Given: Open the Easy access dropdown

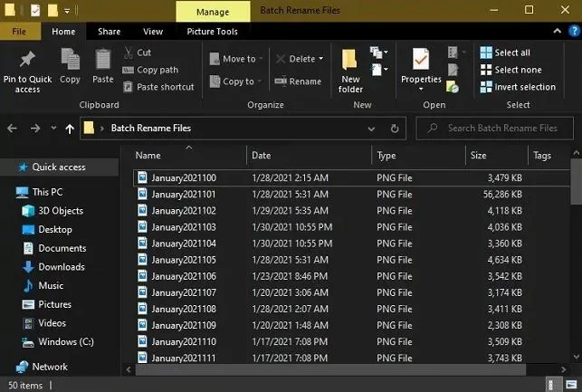Looking at the screenshot, I should pyautogui.click(x=379, y=70).
